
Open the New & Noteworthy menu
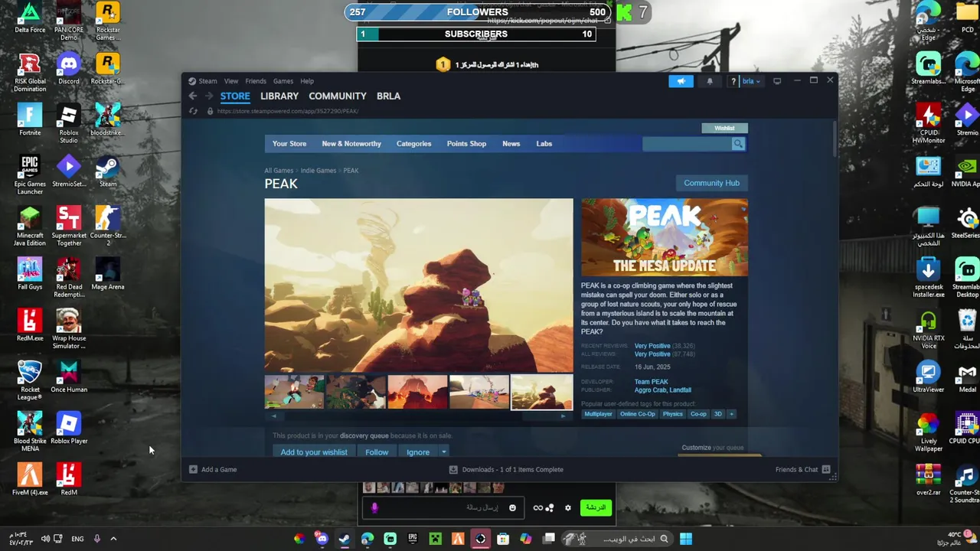(x=351, y=144)
